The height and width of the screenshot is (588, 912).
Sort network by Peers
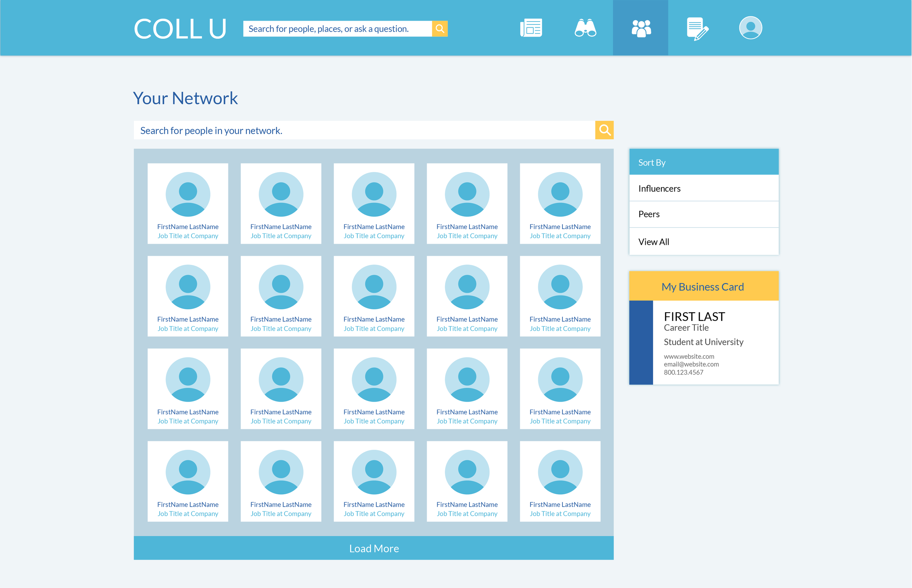[x=704, y=214]
